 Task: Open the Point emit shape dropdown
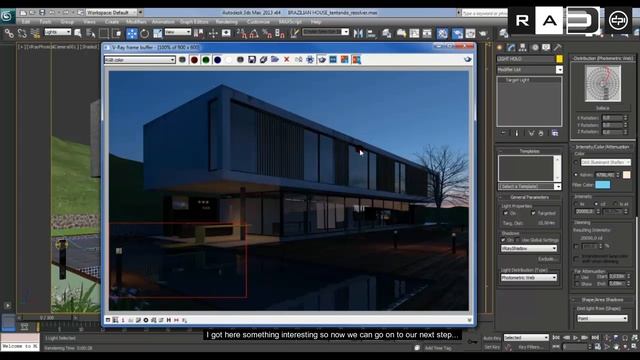point(602,318)
